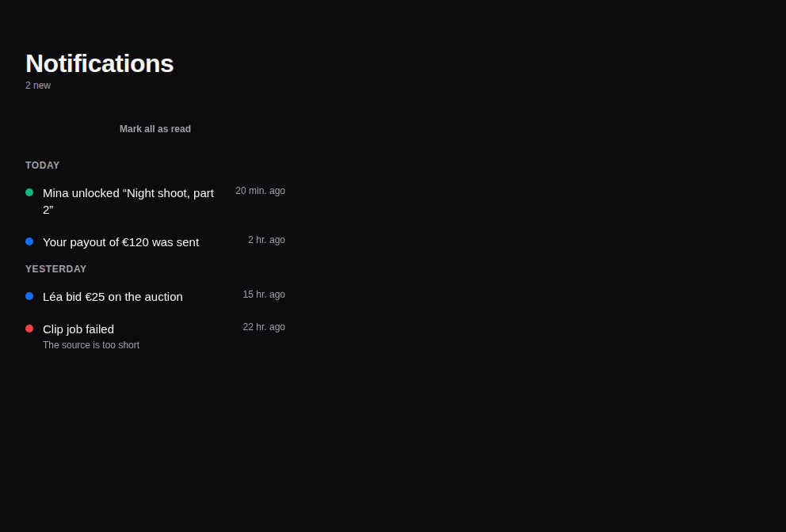
Task: Click the "€120" amount in the payout notification
Action: coord(135,242)
